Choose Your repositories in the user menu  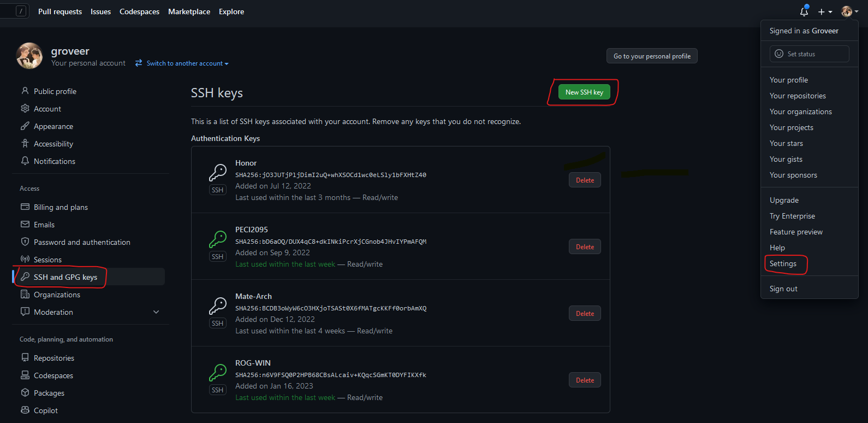[798, 96]
